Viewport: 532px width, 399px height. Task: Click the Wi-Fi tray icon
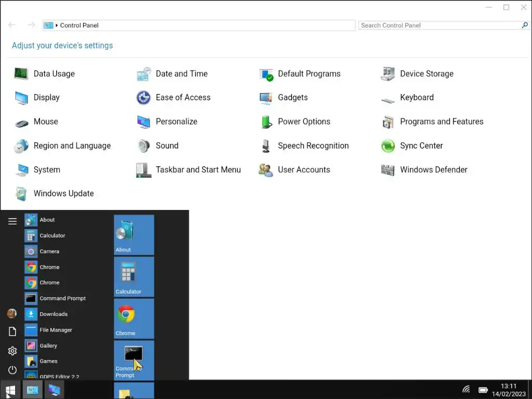click(467, 390)
